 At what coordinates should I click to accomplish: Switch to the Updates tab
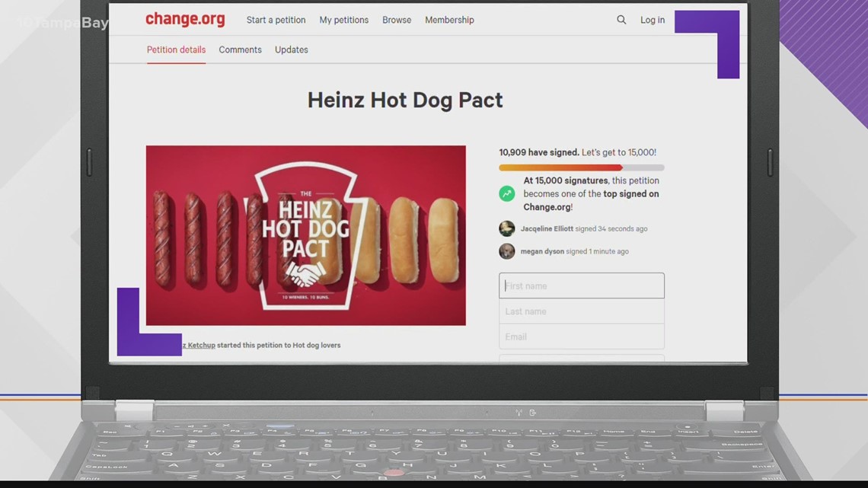pyautogui.click(x=291, y=49)
